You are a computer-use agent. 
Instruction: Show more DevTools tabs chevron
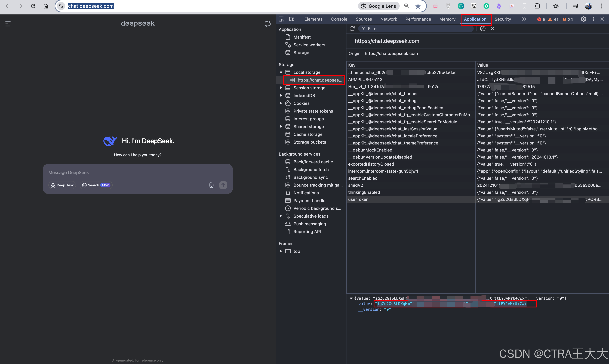click(524, 19)
